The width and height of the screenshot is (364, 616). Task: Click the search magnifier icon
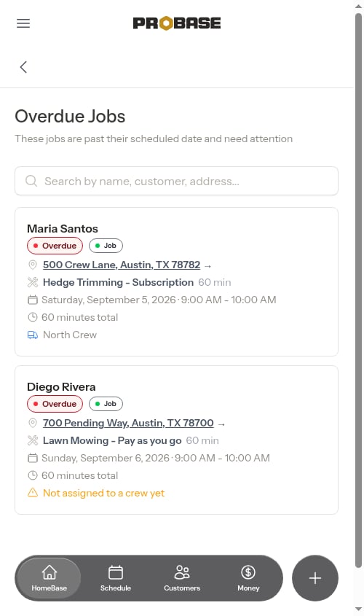click(31, 181)
